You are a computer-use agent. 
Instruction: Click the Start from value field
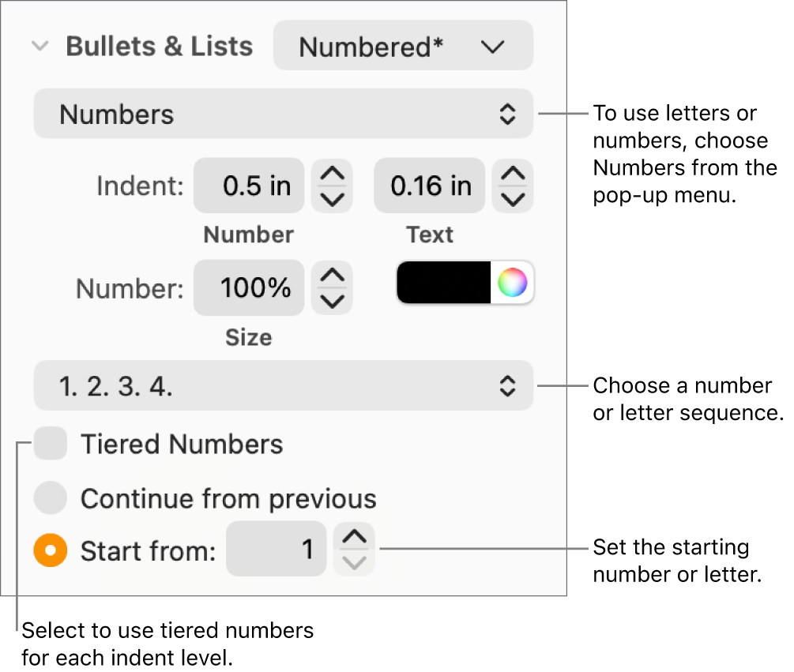pos(276,550)
